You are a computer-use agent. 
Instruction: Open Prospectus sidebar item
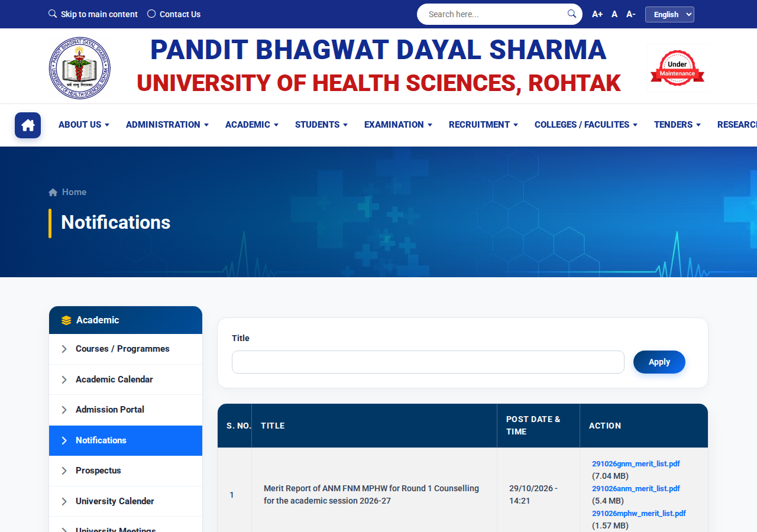125,471
